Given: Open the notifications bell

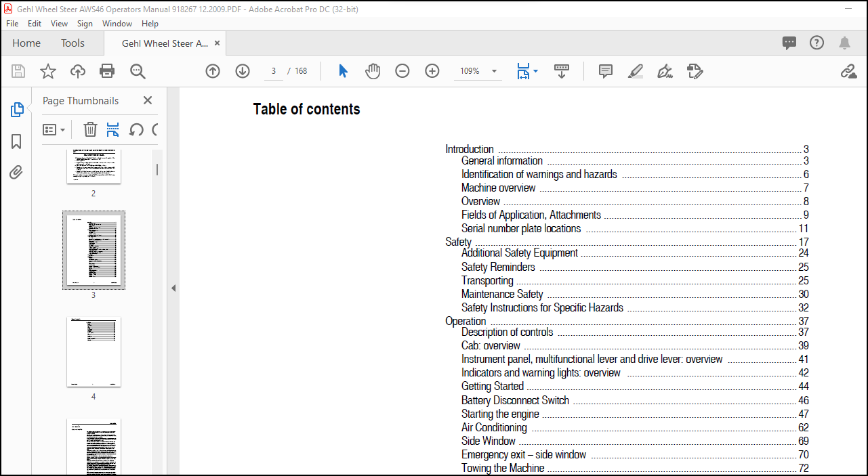Looking at the screenshot, I should pyautogui.click(x=844, y=43).
